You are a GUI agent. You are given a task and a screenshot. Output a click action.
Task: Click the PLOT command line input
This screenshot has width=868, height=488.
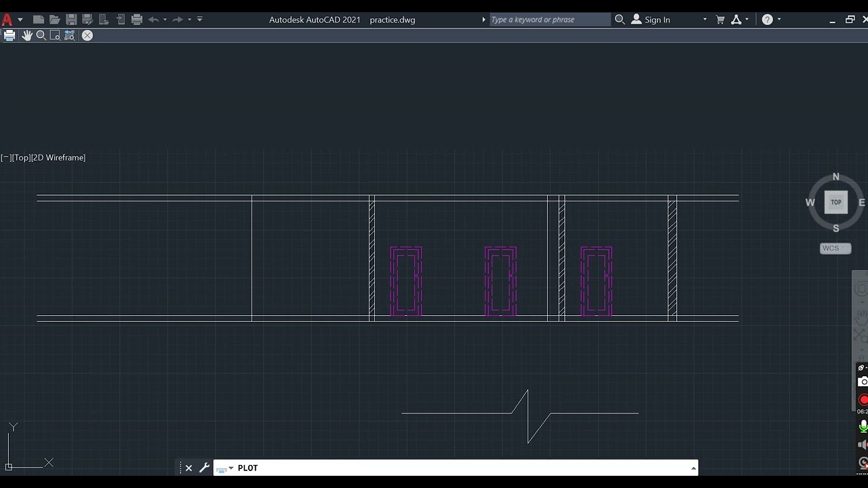point(456,468)
